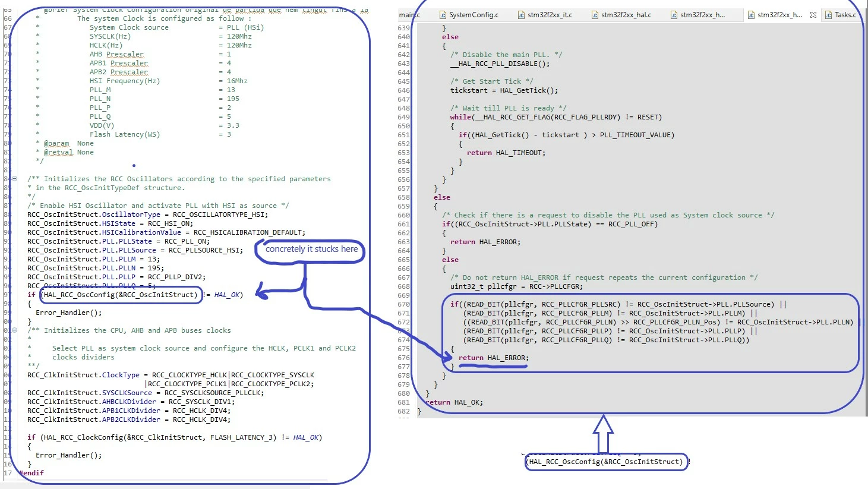The image size is (868, 489).
Task: Click the 'RCC_OscInitStruct.PLL.PLLM = 13;' line
Action: pos(93,259)
